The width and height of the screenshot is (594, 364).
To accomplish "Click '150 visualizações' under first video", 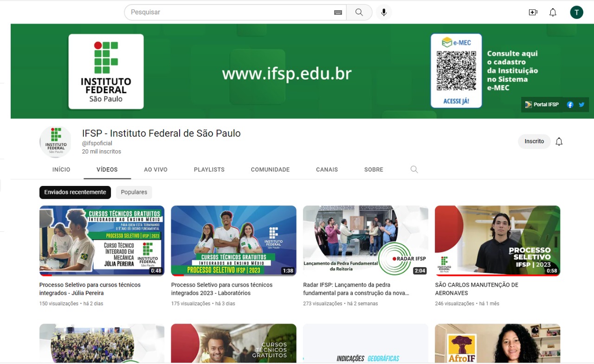I will pos(59,304).
